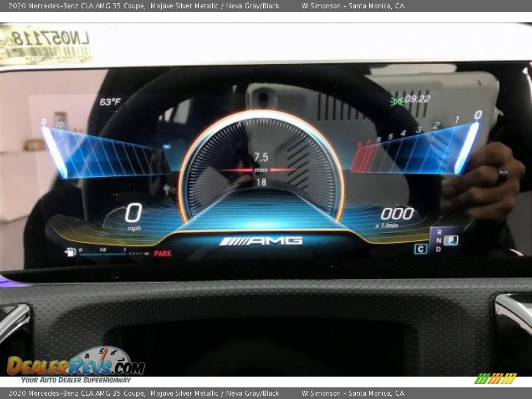Click the 63°F outside temperature reading
The width and height of the screenshot is (532, 399).
(x=110, y=102)
